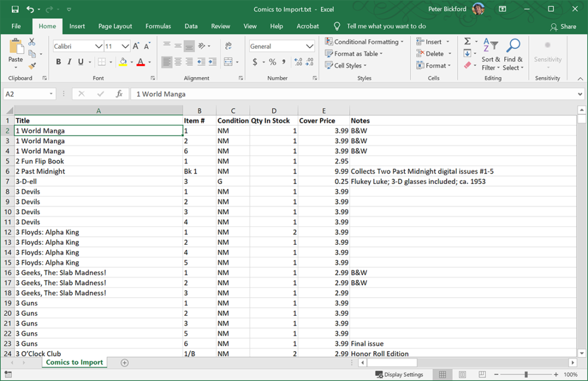Toggle bold formatting

[59, 62]
